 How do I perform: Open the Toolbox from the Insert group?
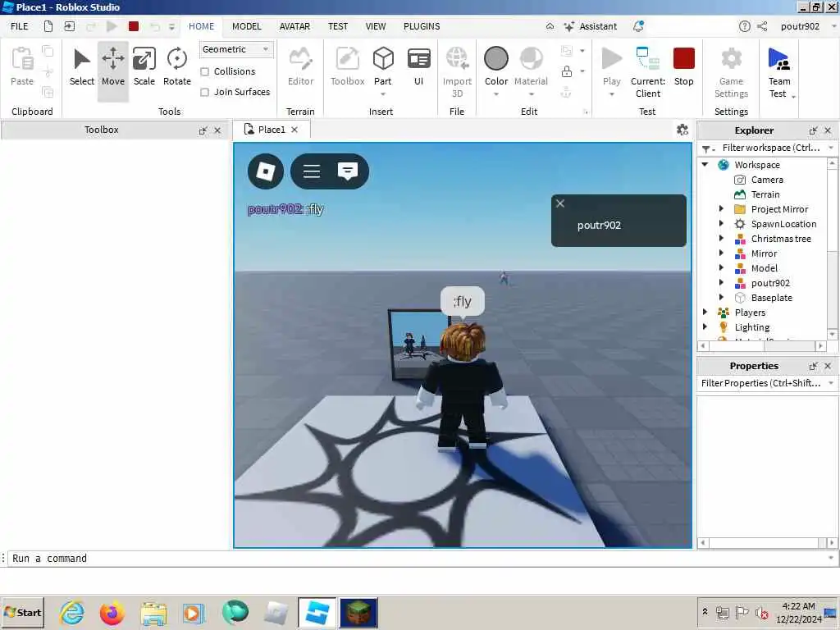coord(347,67)
